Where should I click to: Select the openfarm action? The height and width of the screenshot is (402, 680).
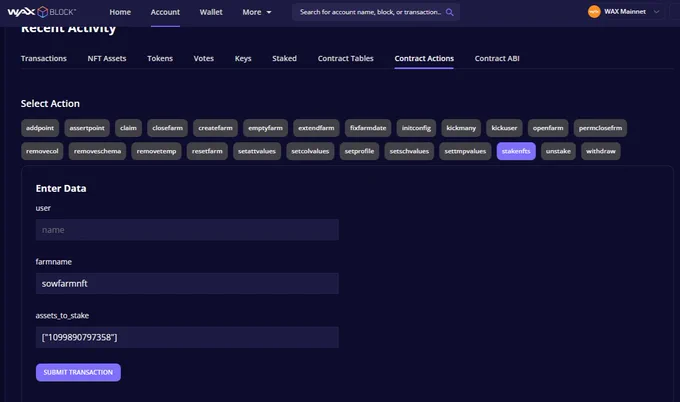tap(548, 128)
